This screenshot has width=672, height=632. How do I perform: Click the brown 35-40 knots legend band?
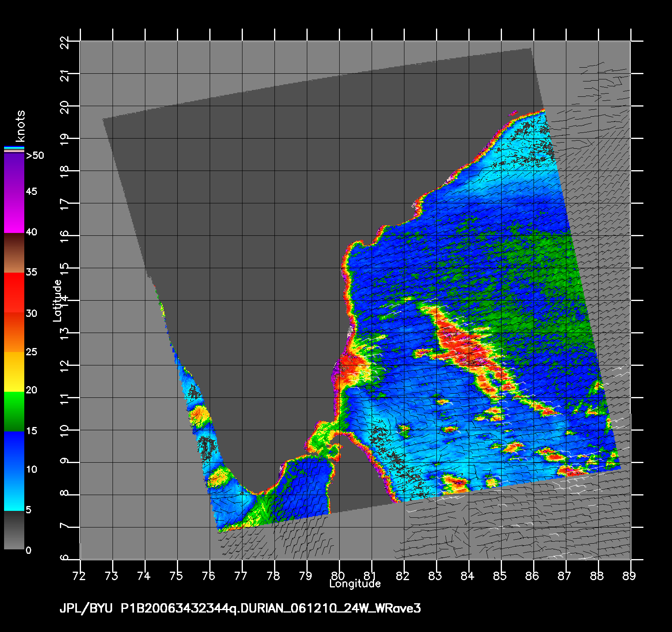coord(14,253)
